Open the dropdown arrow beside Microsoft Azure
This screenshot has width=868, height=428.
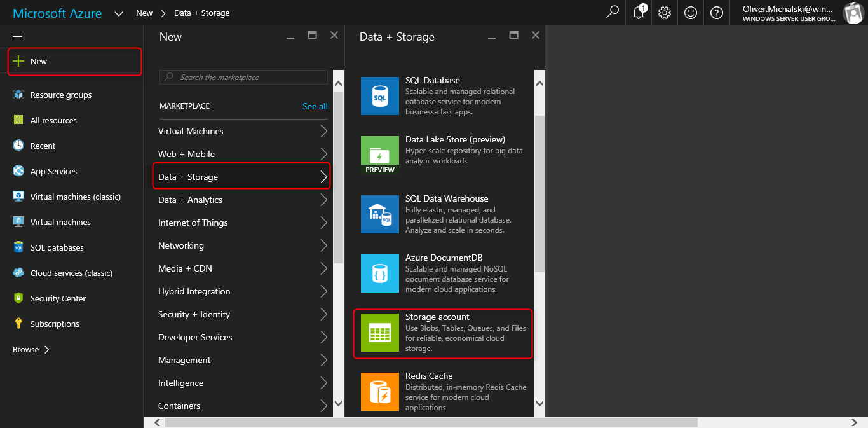tap(119, 13)
